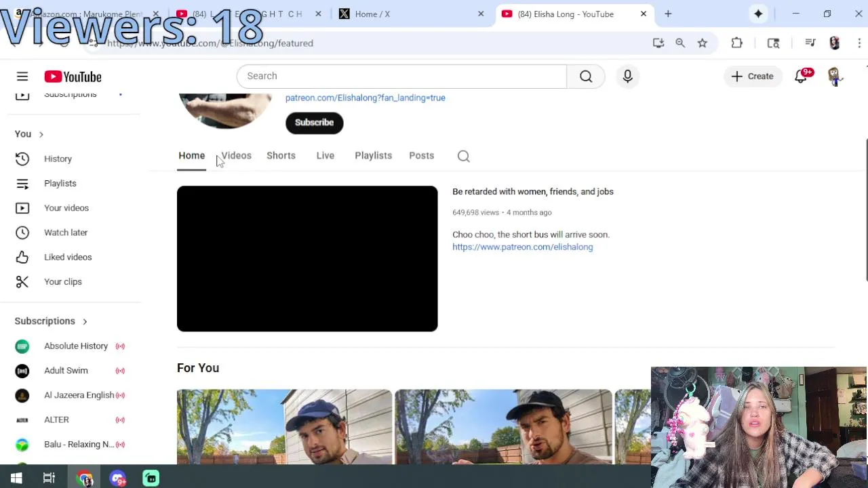Screen dimensions: 868x488
Task: Click the History clock icon
Action: click(22, 159)
